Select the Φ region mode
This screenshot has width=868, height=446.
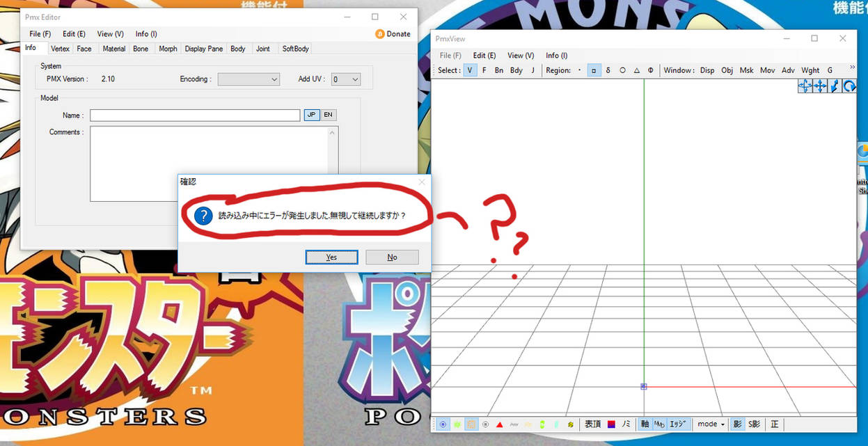tap(650, 70)
